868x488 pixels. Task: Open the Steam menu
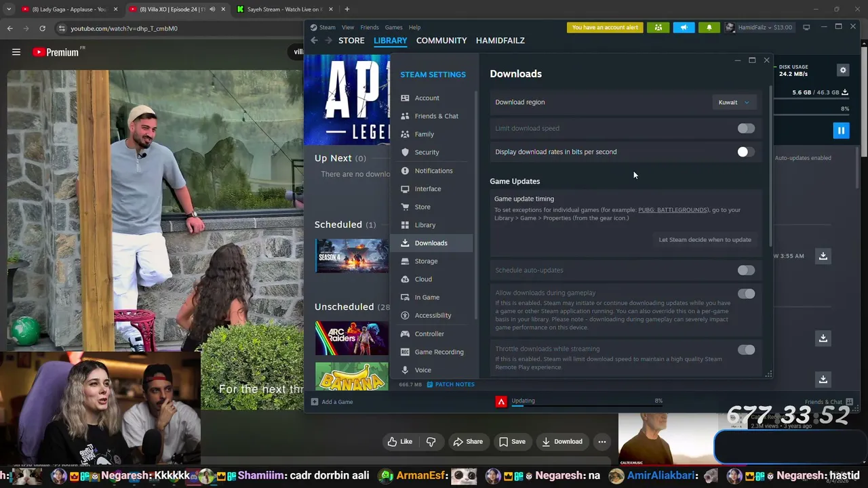[323, 27]
